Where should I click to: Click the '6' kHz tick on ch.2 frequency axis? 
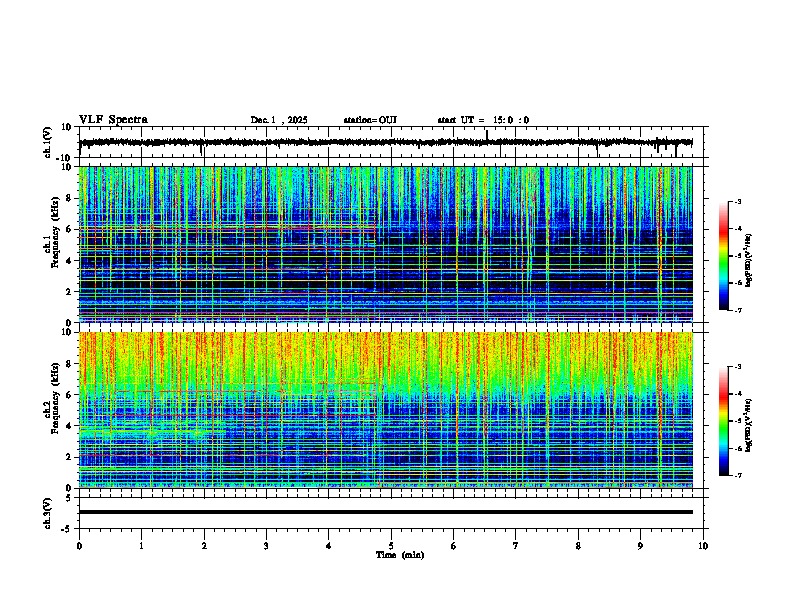tap(70, 395)
